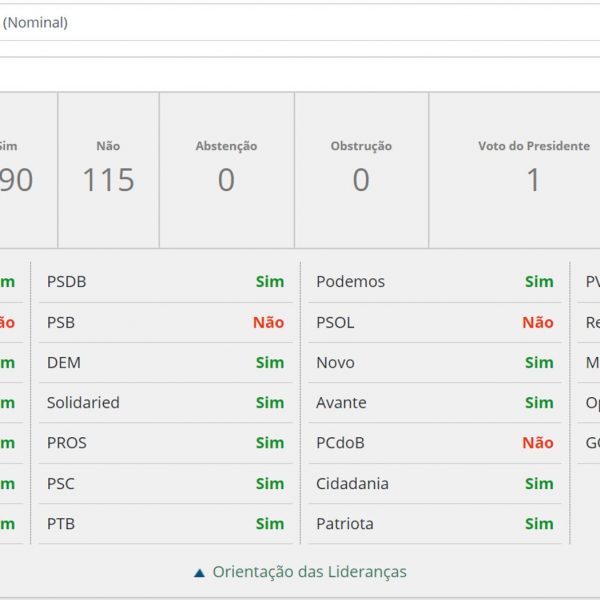Image resolution: width=600 pixels, height=600 pixels.
Task: Select the Abstenção vote count card
Action: 226,170
